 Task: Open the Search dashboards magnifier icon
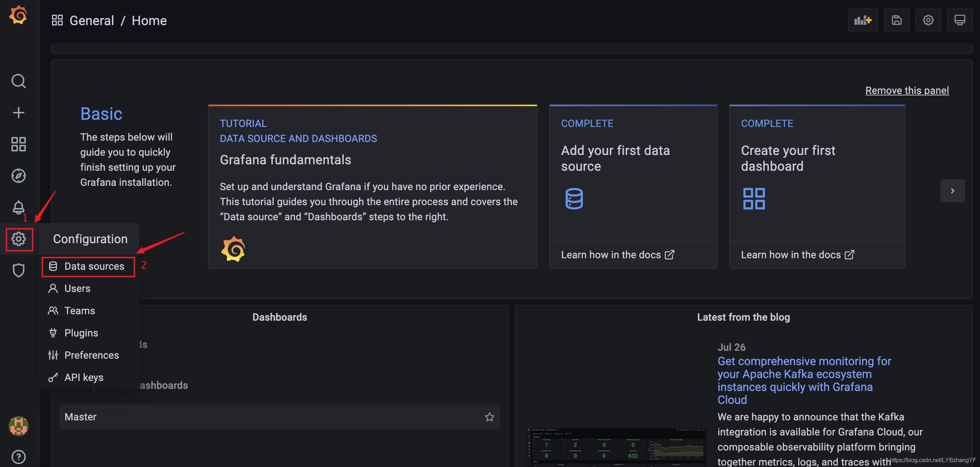click(18, 81)
